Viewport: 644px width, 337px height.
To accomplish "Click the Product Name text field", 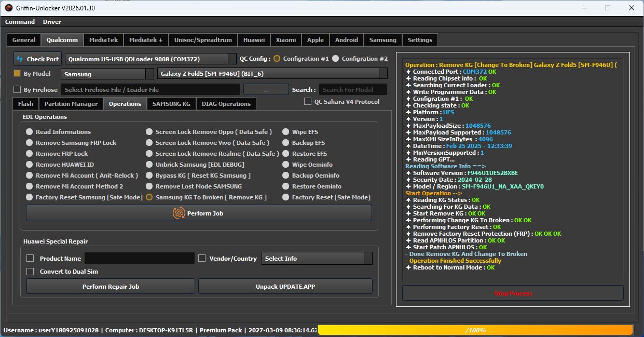I will click(140, 258).
